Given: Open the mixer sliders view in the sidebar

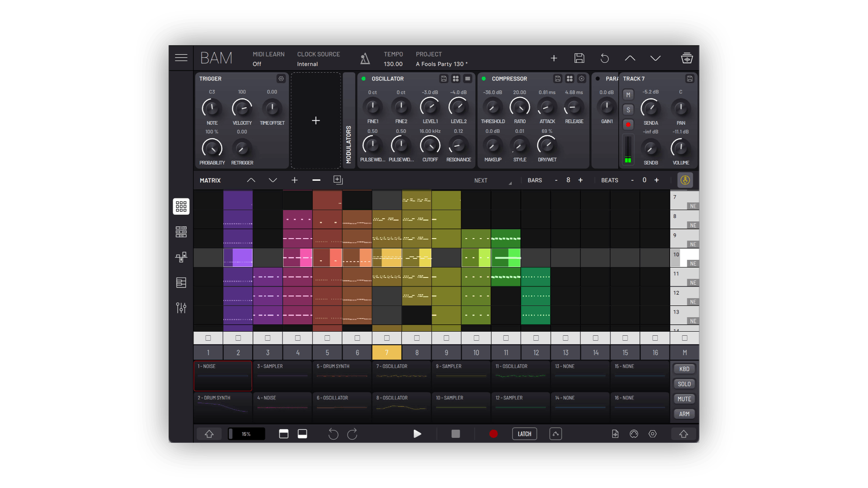Looking at the screenshot, I should [181, 308].
